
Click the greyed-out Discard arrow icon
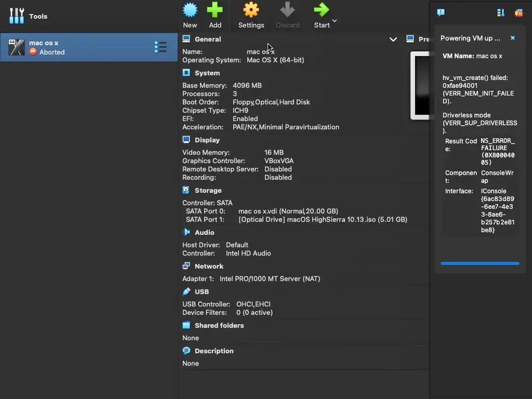[287, 10]
